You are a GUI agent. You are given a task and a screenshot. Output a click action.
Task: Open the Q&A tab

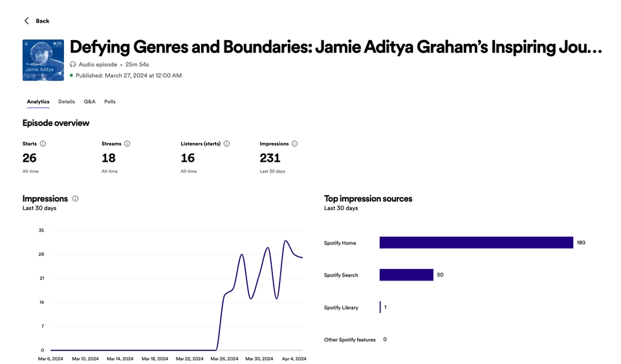point(89,102)
